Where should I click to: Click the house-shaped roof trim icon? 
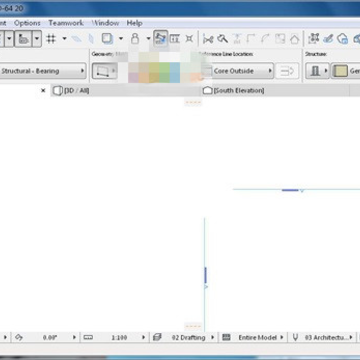tap(294, 39)
